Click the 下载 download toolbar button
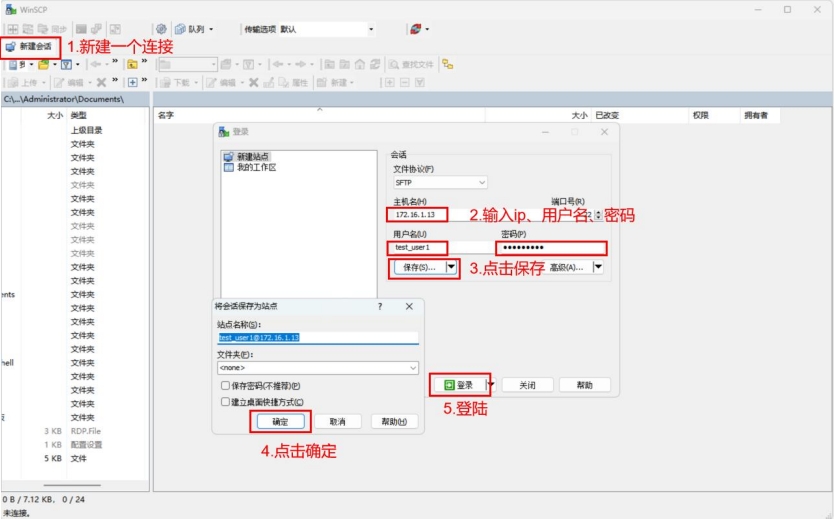 (175, 82)
